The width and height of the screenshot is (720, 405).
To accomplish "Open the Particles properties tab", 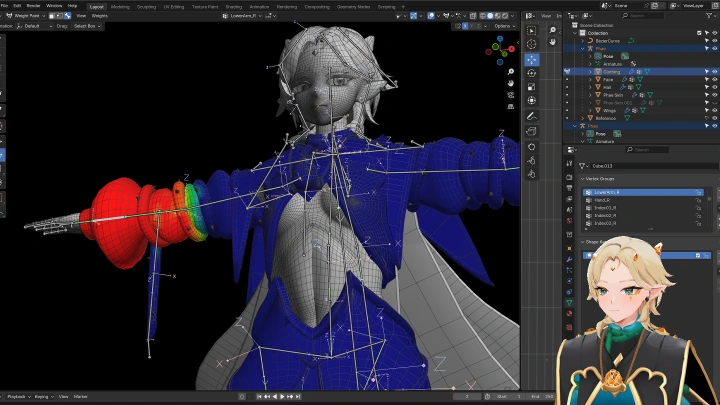I will (x=569, y=270).
